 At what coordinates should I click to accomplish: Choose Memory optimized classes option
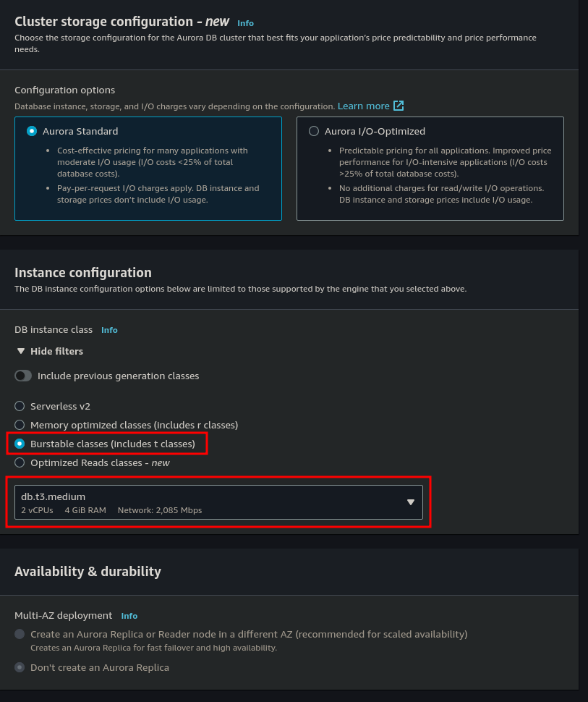coord(20,425)
